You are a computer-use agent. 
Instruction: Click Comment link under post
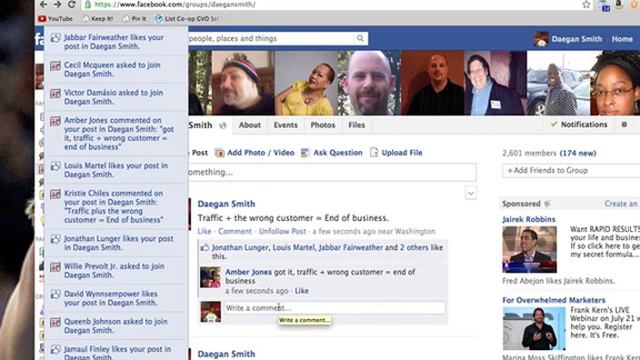(x=235, y=231)
